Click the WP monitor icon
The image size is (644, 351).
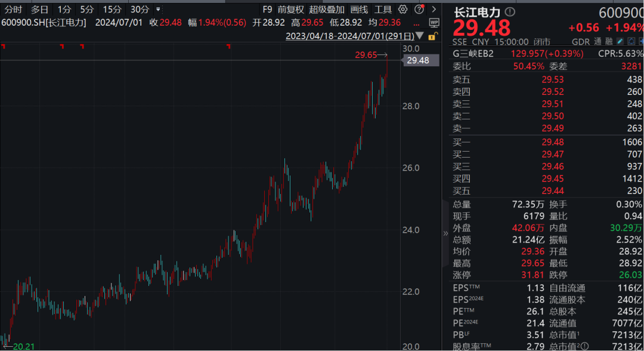434,23
